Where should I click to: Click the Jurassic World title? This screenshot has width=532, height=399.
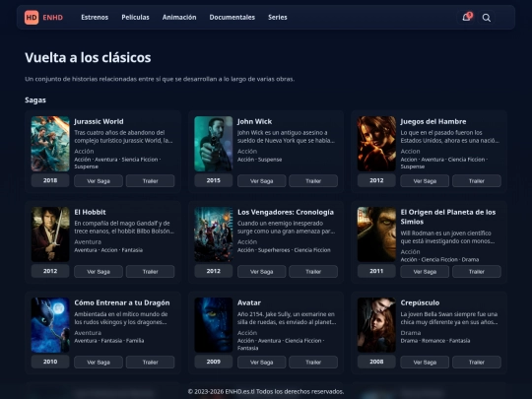(x=99, y=121)
